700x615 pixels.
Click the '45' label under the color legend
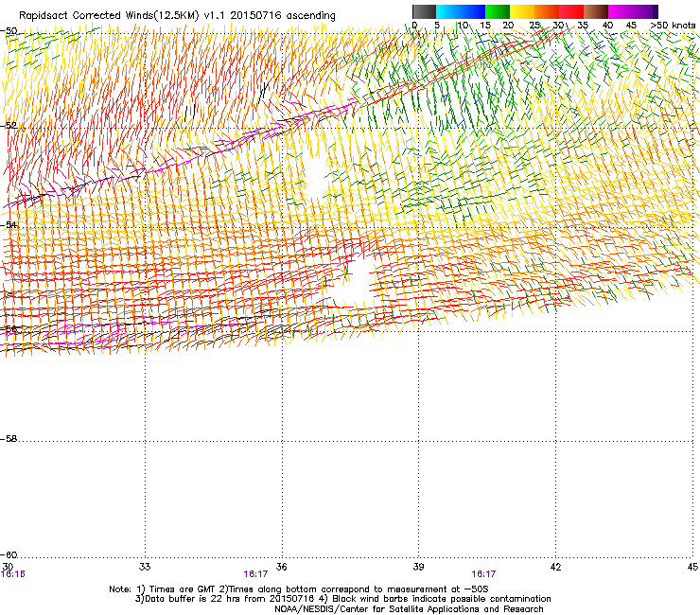[631, 26]
